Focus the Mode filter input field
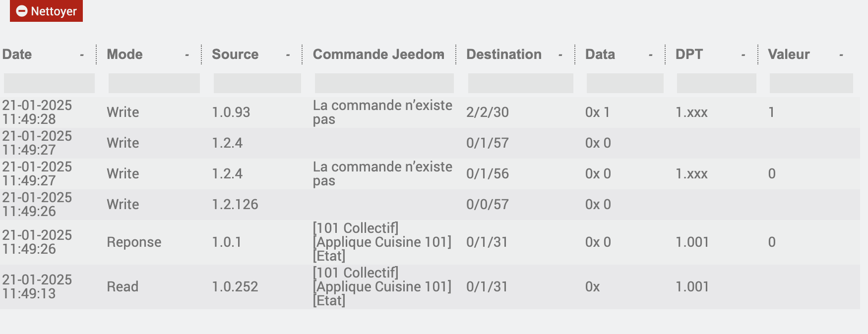The image size is (868, 334). [154, 83]
